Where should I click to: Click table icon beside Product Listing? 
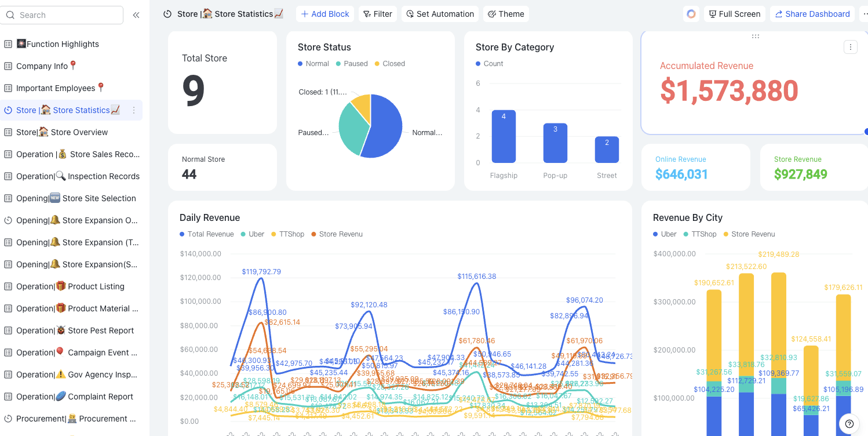click(x=8, y=286)
